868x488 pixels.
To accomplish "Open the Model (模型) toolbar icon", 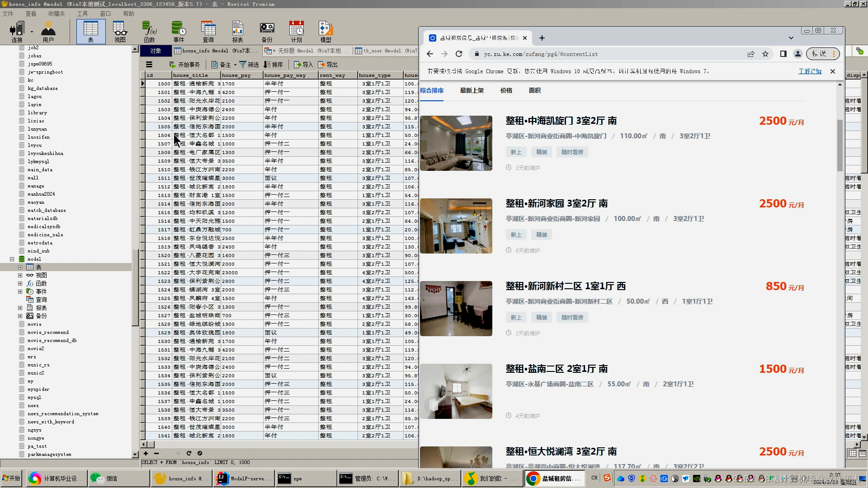I will pyautogui.click(x=325, y=32).
